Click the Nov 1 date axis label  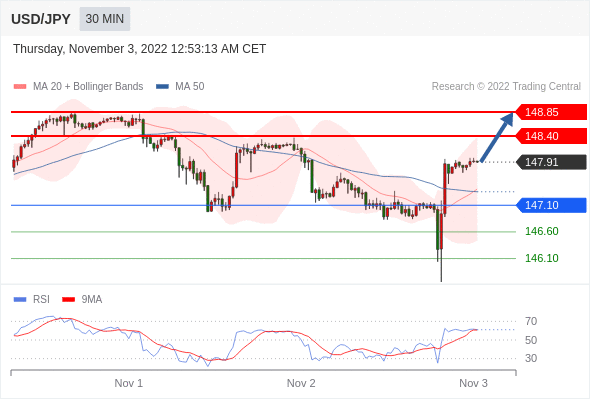129,383
